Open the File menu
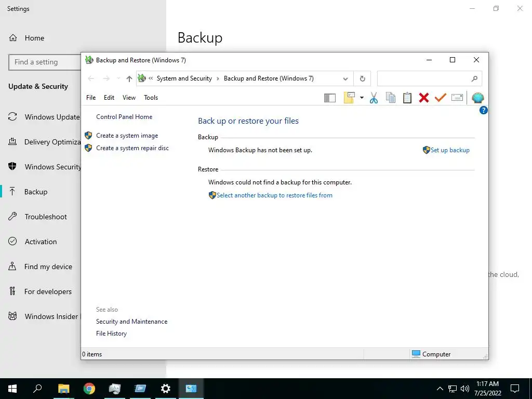Viewport: 532px width, 399px height. pos(91,98)
